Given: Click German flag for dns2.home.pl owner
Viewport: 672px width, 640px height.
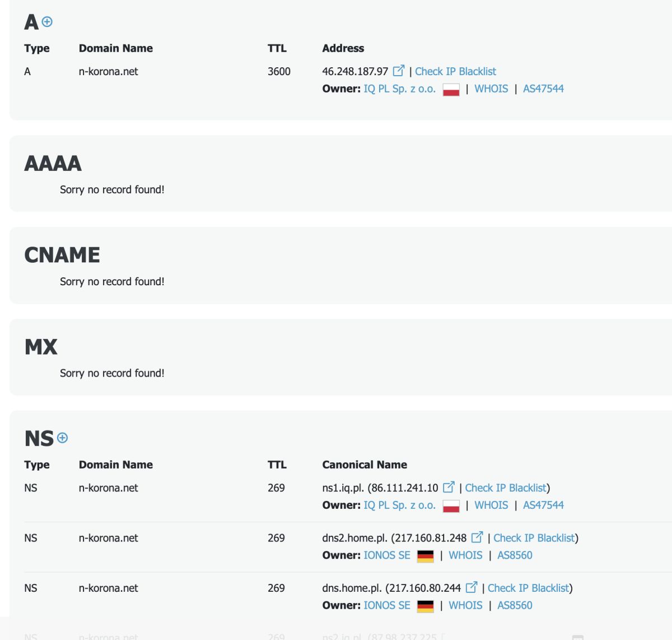Looking at the screenshot, I should click(426, 555).
